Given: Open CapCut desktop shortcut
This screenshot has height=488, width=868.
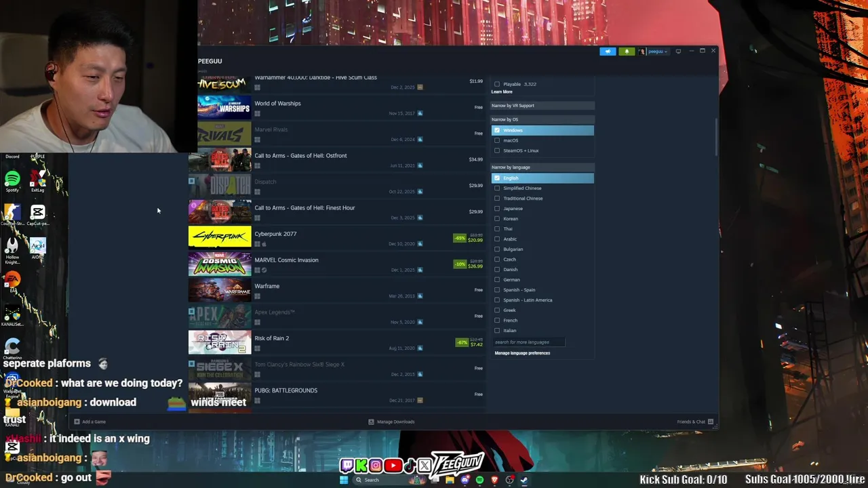Looking at the screenshot, I should tap(38, 214).
